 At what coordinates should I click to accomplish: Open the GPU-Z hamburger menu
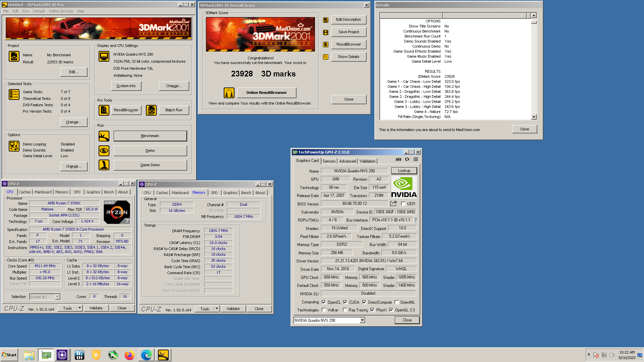tap(416, 160)
